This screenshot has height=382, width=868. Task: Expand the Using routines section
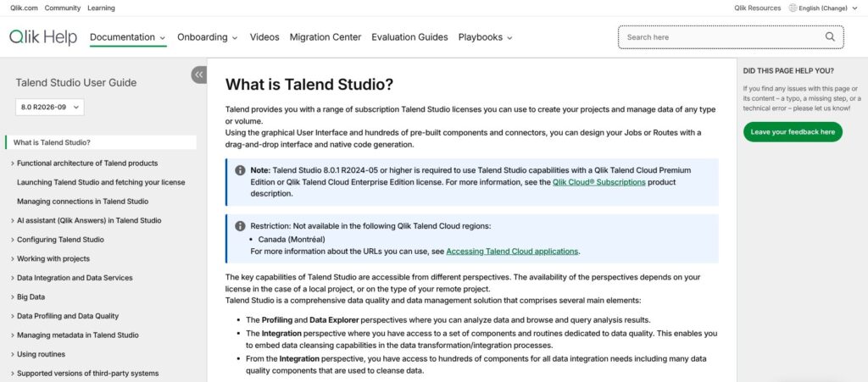point(13,354)
